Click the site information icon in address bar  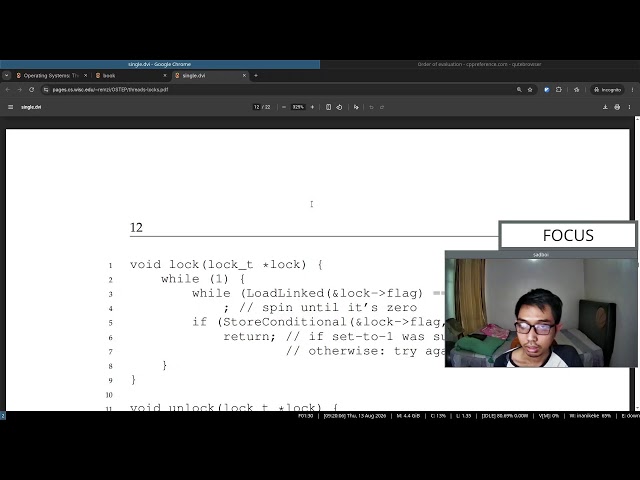click(x=46, y=89)
